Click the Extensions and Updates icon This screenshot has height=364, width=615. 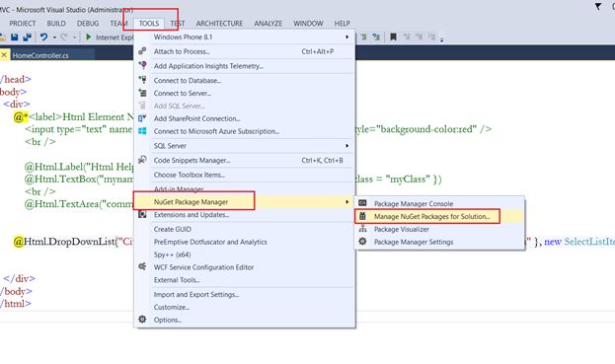point(142,214)
